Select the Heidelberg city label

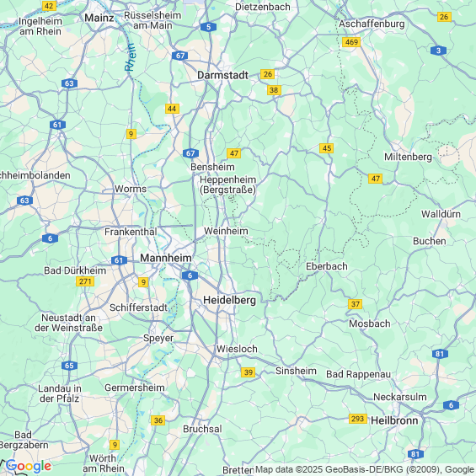(x=229, y=300)
